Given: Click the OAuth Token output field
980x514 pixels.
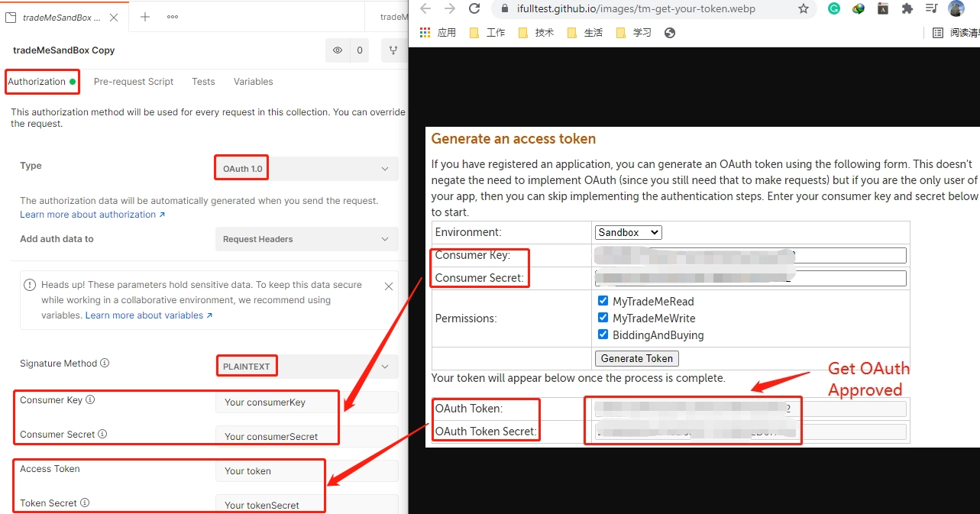Looking at the screenshot, I should pos(751,409).
